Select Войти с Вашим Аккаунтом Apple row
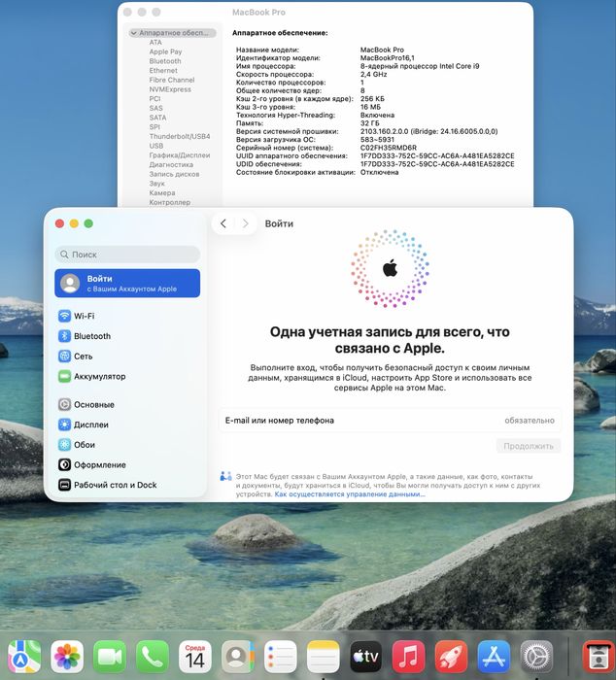The width and height of the screenshot is (616, 680). 127,284
